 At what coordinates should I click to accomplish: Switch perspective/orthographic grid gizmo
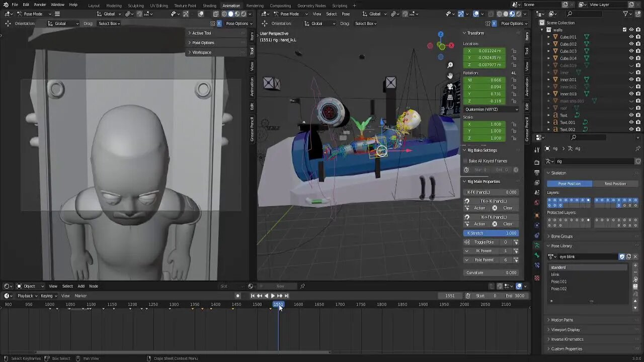(450, 97)
